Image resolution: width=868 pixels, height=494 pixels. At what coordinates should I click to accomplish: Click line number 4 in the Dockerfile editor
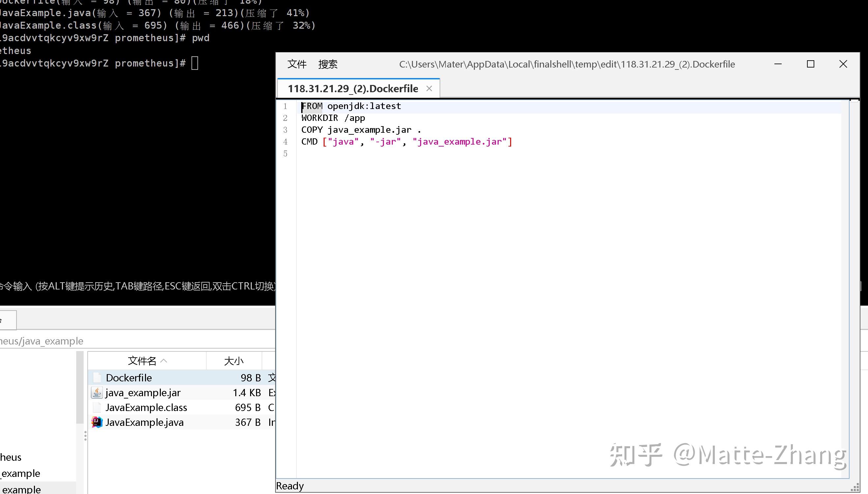tap(285, 142)
